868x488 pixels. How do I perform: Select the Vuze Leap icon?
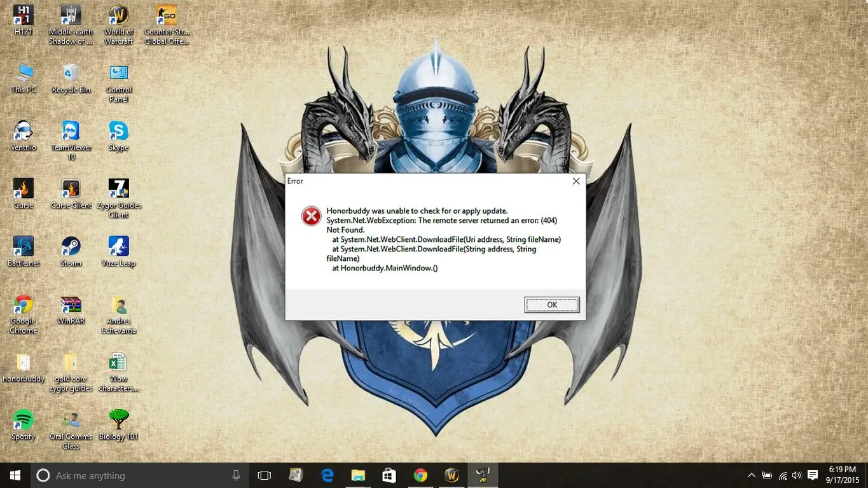click(119, 252)
